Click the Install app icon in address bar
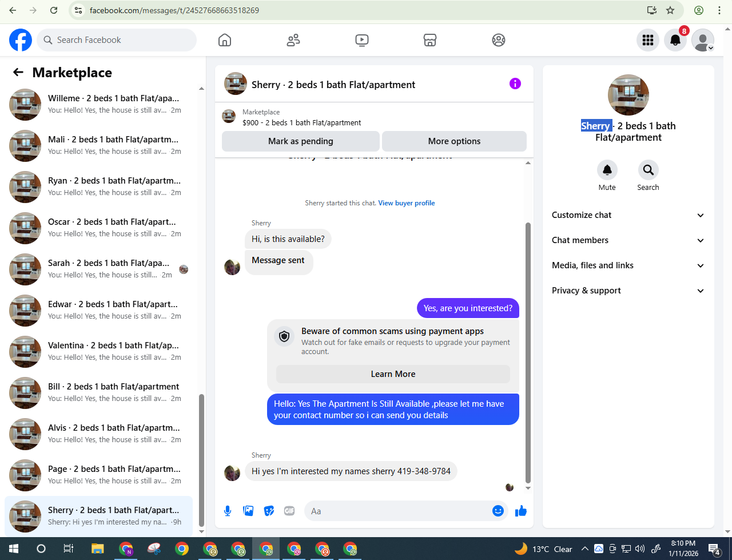 click(652, 10)
